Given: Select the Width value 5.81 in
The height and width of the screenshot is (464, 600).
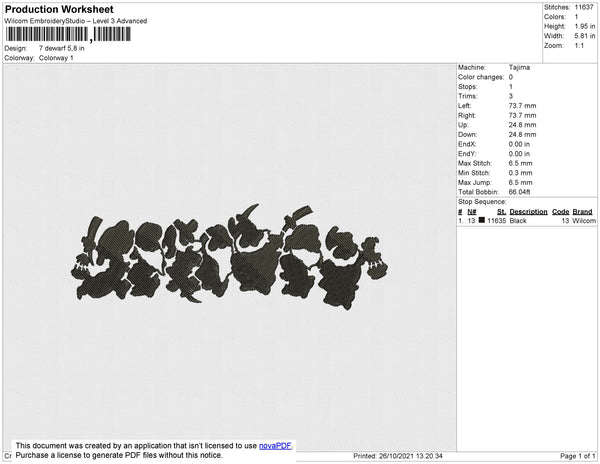Looking at the screenshot, I should tap(584, 36).
